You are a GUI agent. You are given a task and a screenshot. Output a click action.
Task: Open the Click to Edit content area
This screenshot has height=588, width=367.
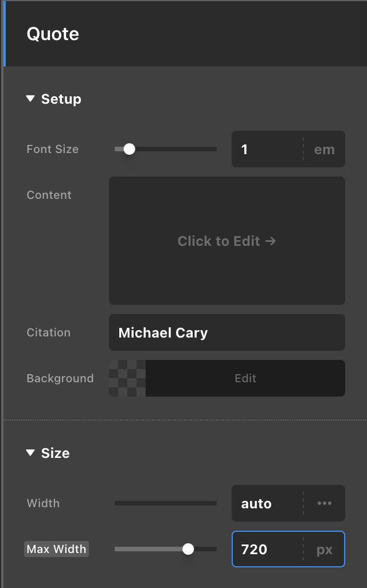point(227,241)
